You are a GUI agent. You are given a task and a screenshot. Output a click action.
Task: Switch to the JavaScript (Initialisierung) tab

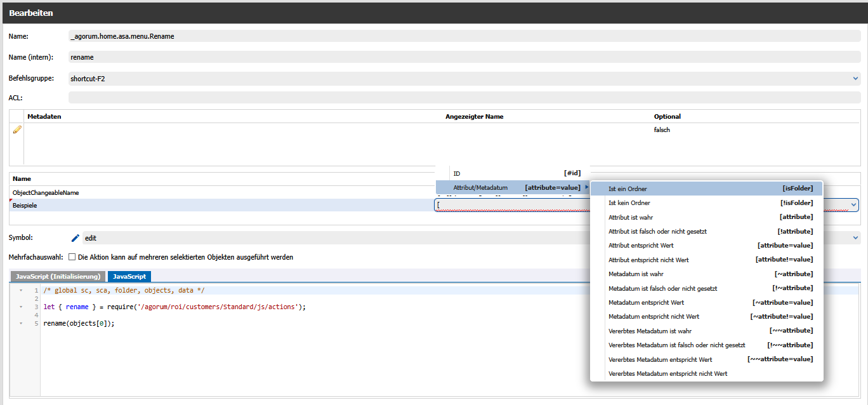tap(58, 277)
